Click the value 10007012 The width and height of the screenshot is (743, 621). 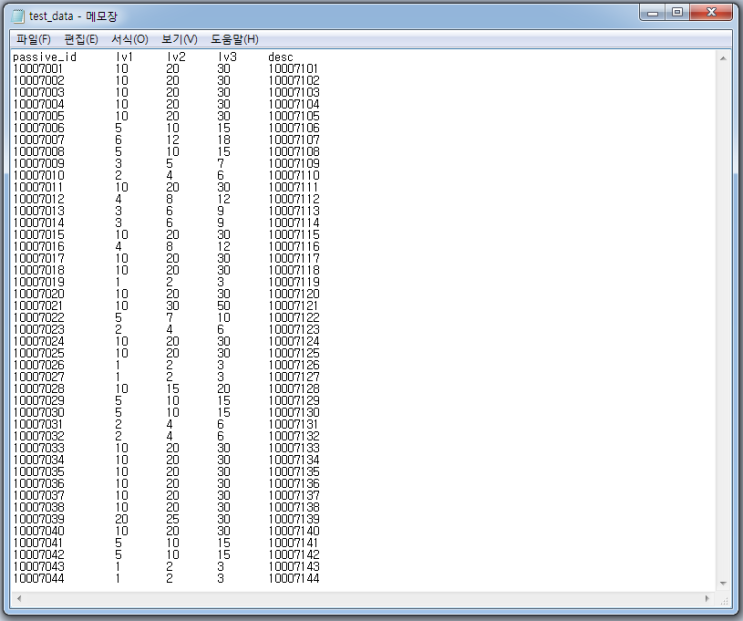pos(38,199)
